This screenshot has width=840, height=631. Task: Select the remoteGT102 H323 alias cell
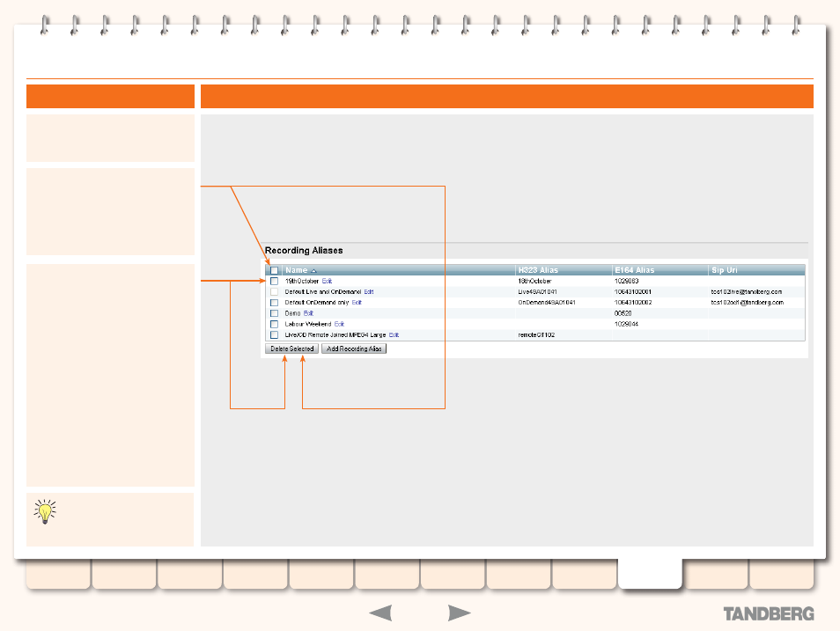[x=536, y=334]
